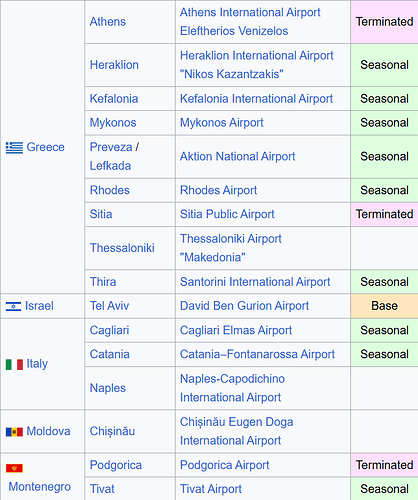Image resolution: width=418 pixels, height=500 pixels.
Task: Open the Catania–Fontanarossa Airport link
Action: (257, 354)
